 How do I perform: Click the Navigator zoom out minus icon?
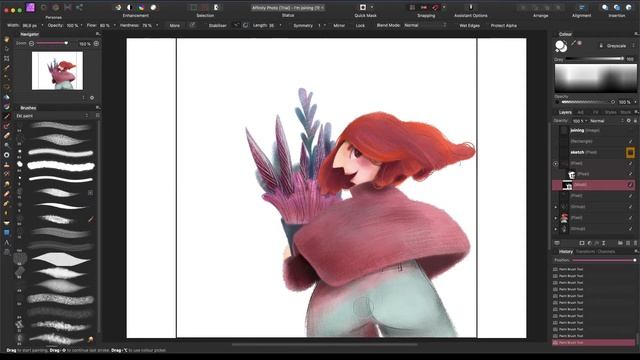pos(31,43)
